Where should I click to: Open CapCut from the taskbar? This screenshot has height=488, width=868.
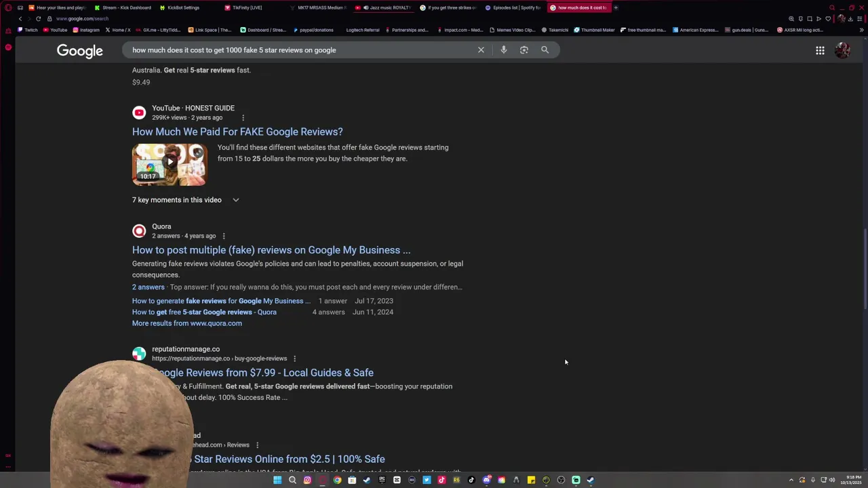click(397, 480)
